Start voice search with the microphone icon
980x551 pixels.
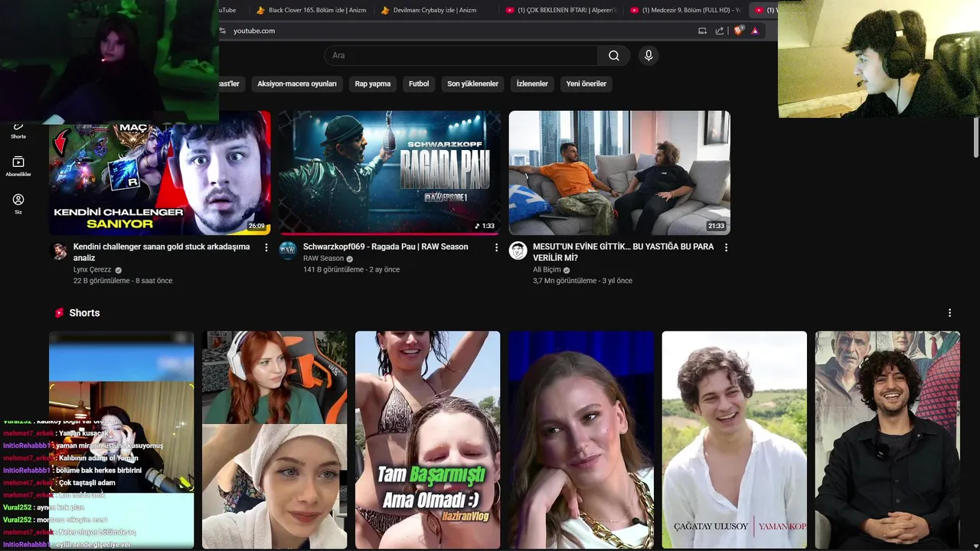click(648, 55)
